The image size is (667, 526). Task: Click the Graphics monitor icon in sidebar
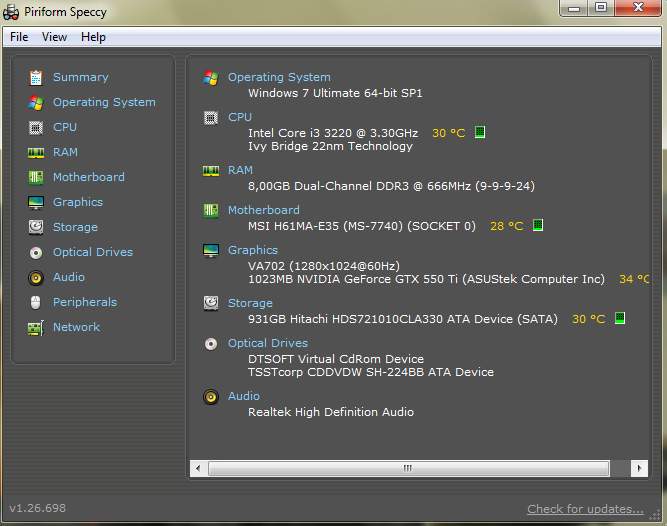pyautogui.click(x=36, y=202)
